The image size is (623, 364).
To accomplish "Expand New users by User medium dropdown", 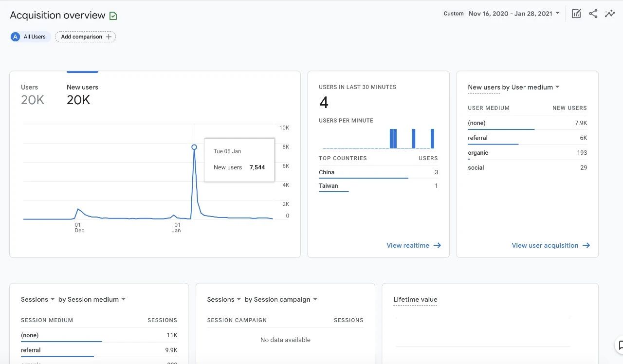I will [x=557, y=87].
